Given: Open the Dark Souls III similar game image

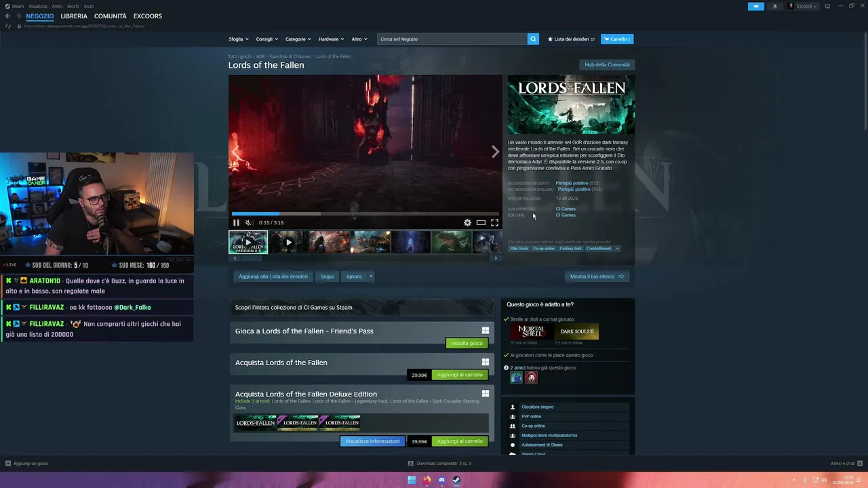Looking at the screenshot, I should pos(577,331).
